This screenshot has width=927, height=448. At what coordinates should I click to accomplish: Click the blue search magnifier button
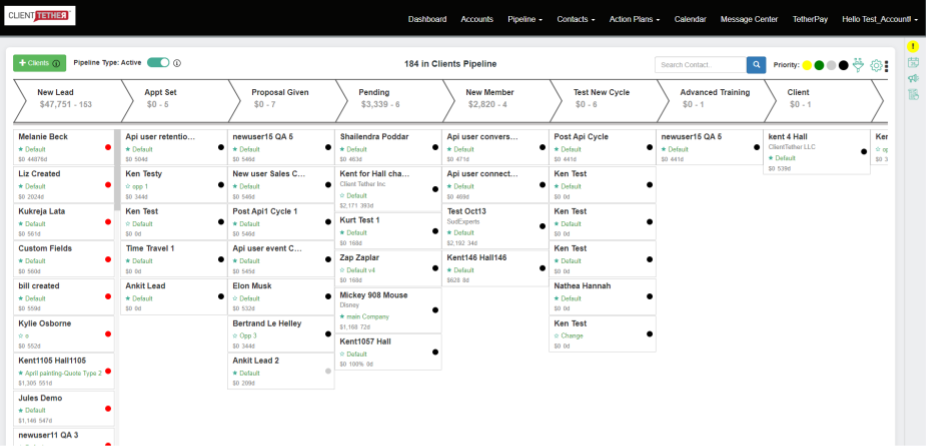tap(756, 65)
